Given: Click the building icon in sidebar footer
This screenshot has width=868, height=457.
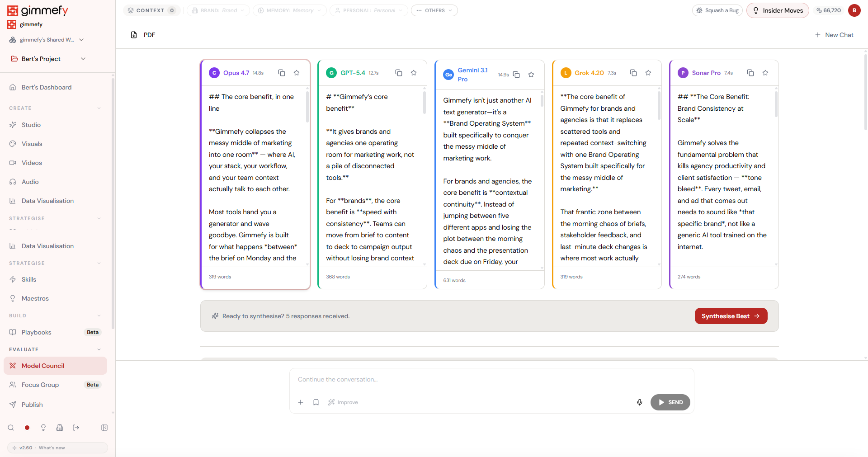Looking at the screenshot, I should [x=60, y=428].
